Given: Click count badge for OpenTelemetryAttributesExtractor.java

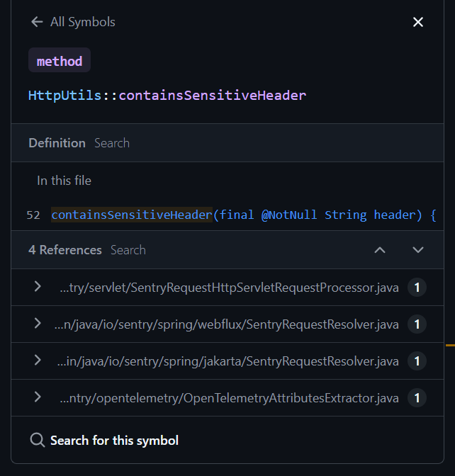Looking at the screenshot, I should (x=417, y=397).
